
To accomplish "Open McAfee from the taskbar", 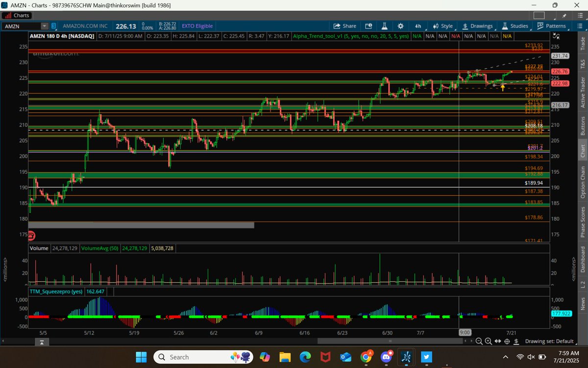I will tap(326, 357).
